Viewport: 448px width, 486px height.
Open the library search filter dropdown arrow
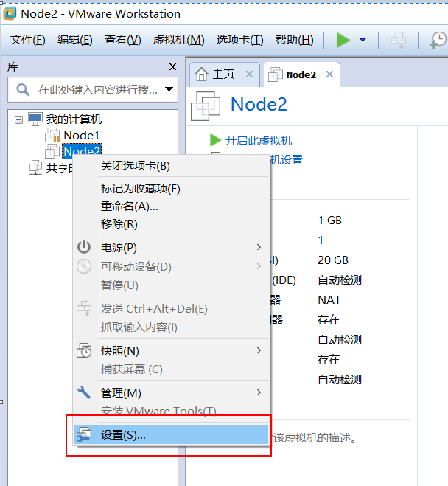[x=170, y=90]
